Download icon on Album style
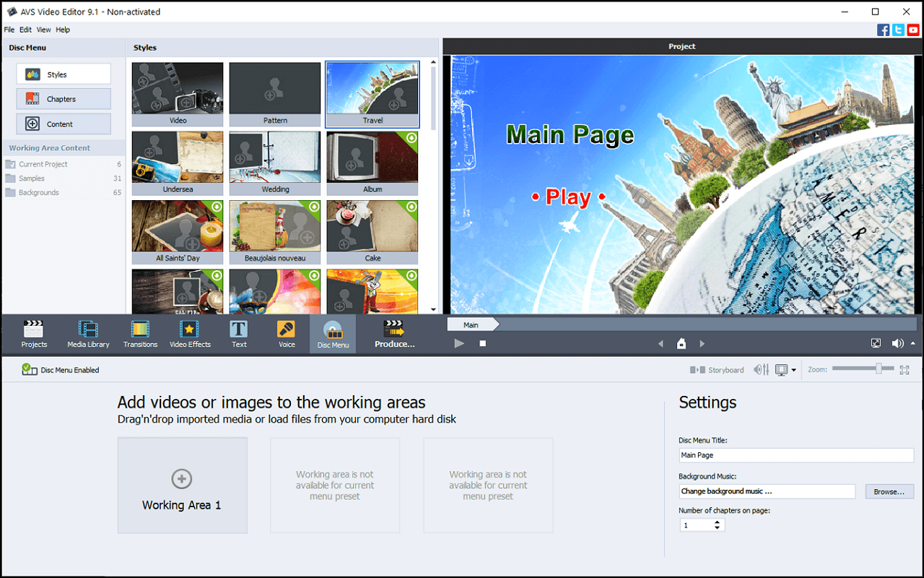The height and width of the screenshot is (578, 924). click(x=411, y=137)
